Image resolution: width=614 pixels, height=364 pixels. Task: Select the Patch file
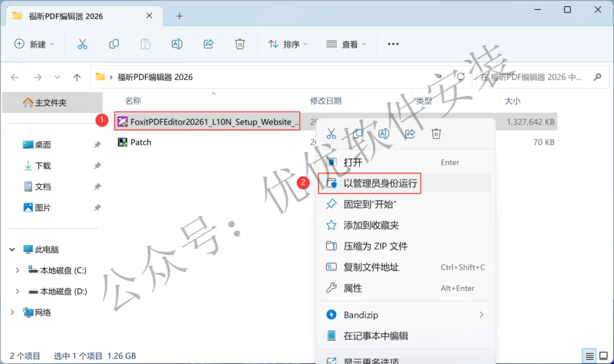[x=134, y=143]
